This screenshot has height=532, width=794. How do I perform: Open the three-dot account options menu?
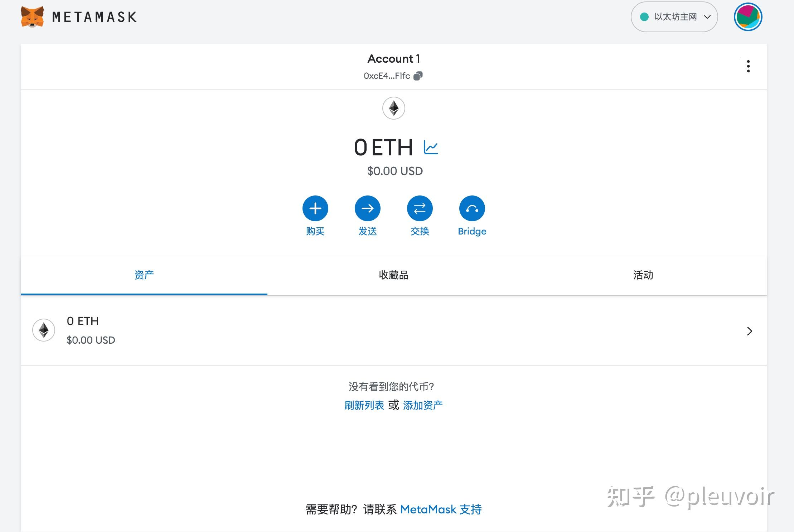coord(748,66)
